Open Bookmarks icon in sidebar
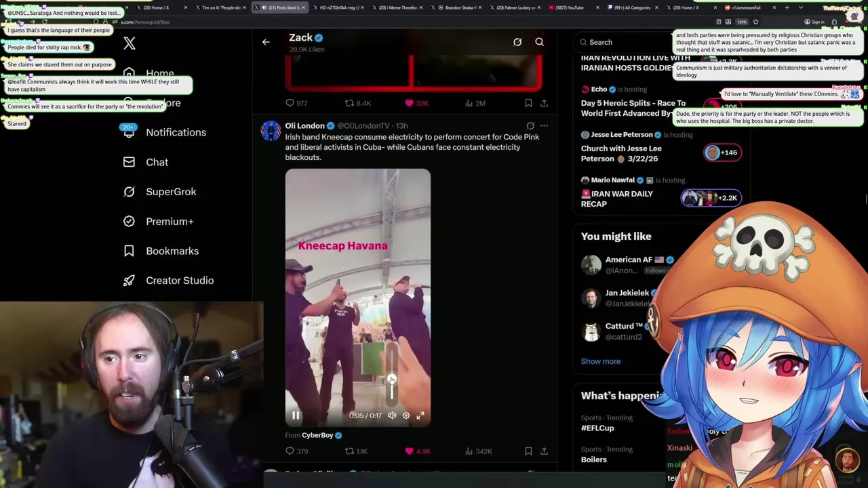Screen dimensions: 868x488 click(129, 251)
